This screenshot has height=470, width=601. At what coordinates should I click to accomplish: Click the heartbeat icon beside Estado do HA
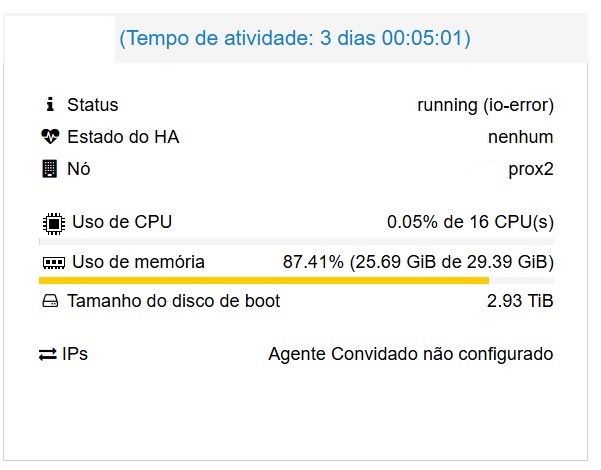(x=50, y=137)
